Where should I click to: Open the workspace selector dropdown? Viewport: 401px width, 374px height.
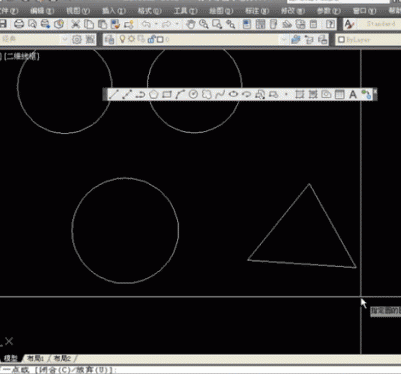[x=65, y=39]
